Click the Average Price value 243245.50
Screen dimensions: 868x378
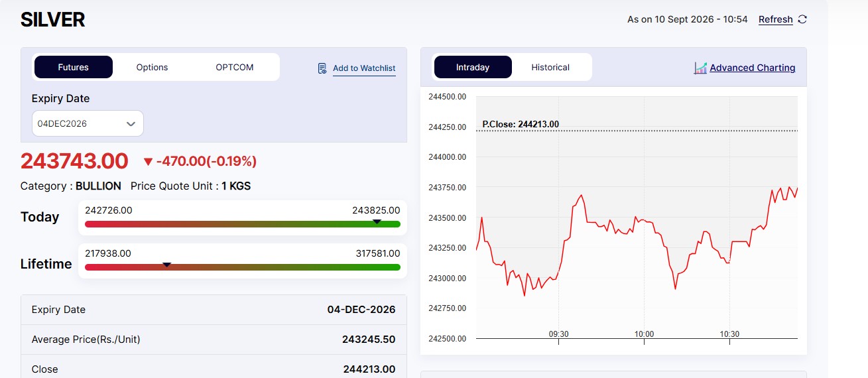(x=369, y=340)
